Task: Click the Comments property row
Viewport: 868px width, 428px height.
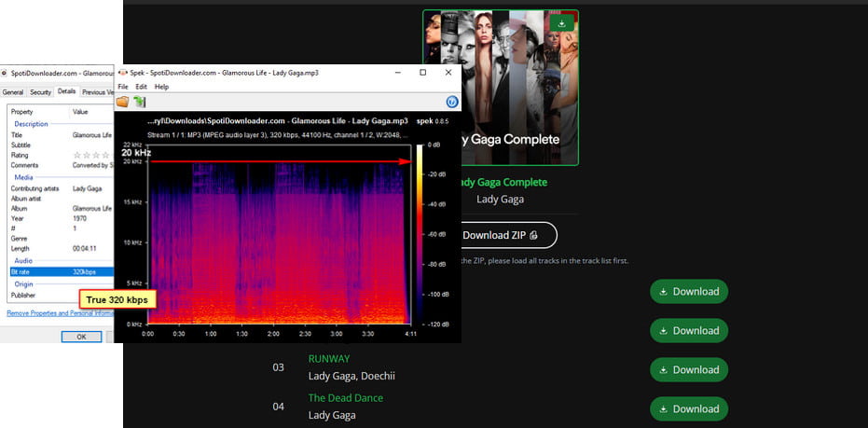Action: [62, 165]
